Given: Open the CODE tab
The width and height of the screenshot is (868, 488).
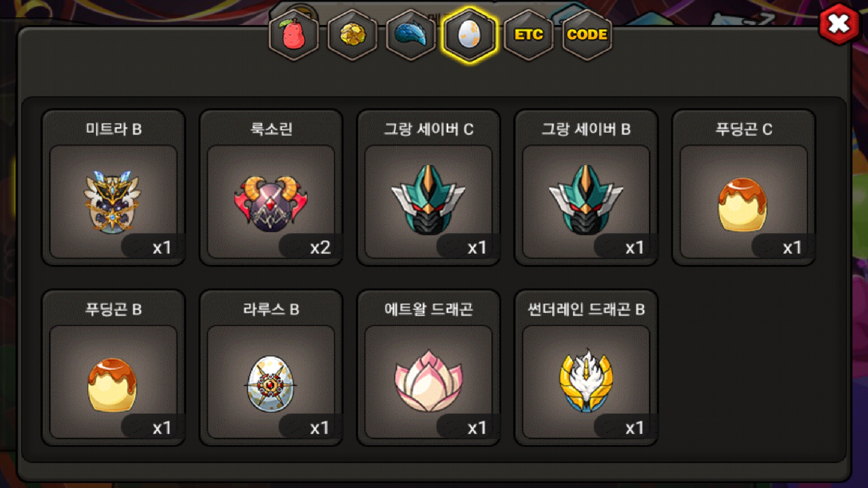Looking at the screenshot, I should (x=587, y=35).
